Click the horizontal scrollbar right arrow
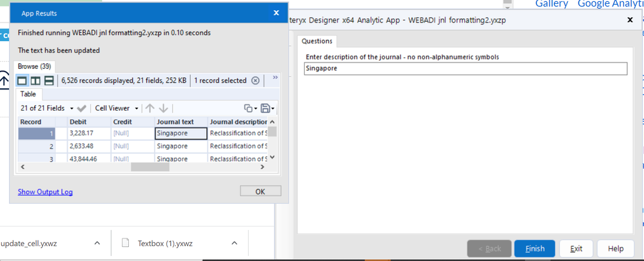644x261 pixels. [262, 167]
